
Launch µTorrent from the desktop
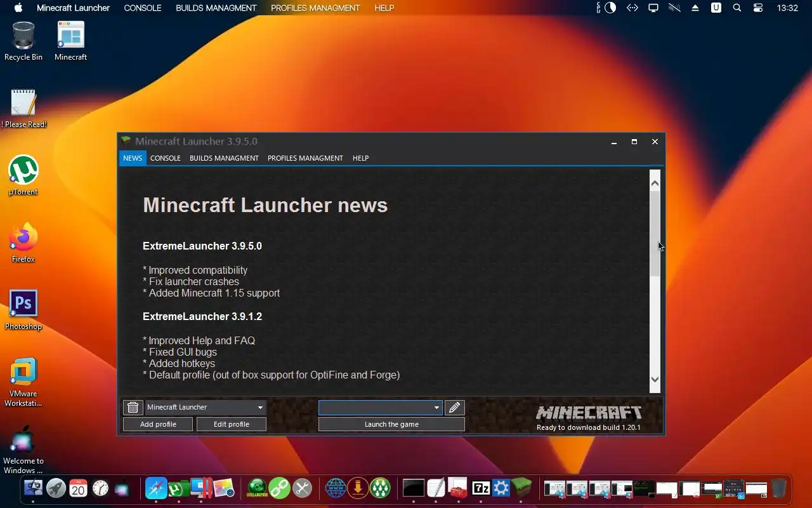point(23,176)
